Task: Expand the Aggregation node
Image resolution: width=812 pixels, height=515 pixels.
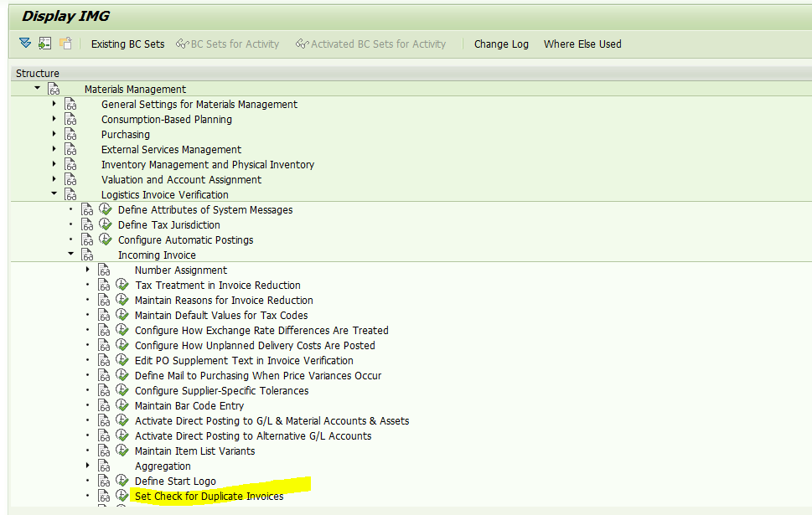Action: click(x=88, y=466)
